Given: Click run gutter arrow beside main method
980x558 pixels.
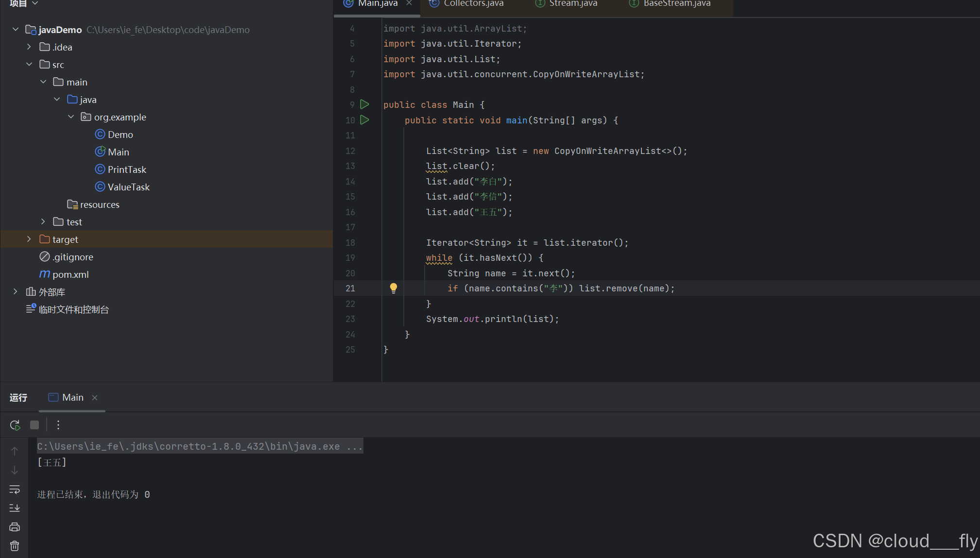Looking at the screenshot, I should [x=364, y=120].
